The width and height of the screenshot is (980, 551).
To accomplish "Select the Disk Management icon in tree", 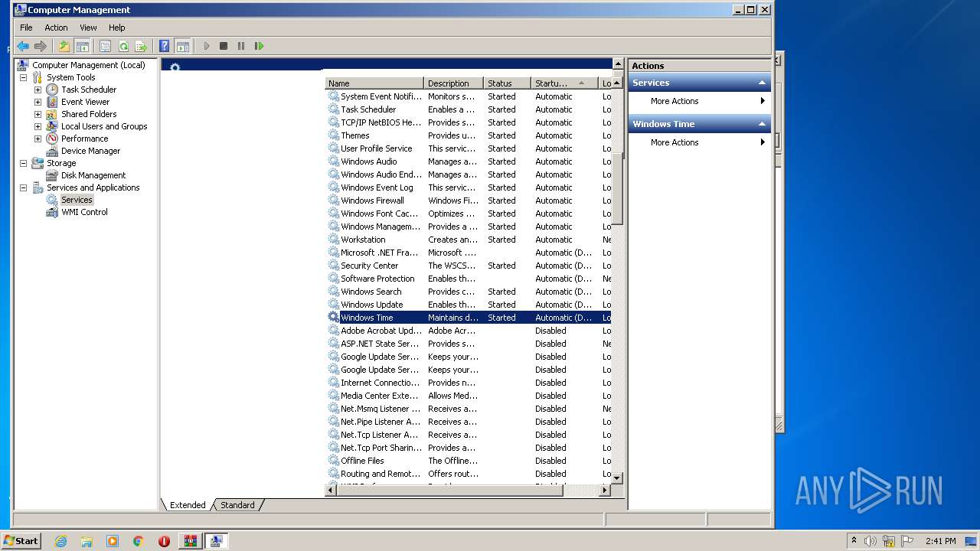I will 52,175.
